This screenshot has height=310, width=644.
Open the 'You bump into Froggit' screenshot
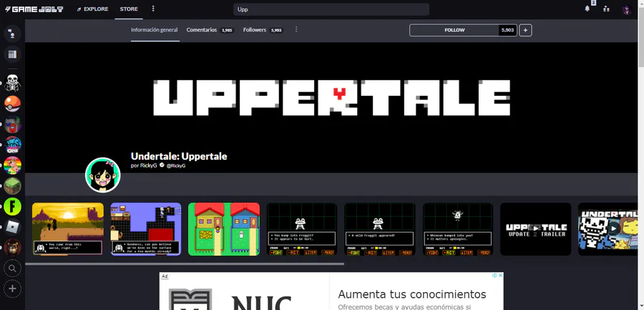(x=302, y=229)
